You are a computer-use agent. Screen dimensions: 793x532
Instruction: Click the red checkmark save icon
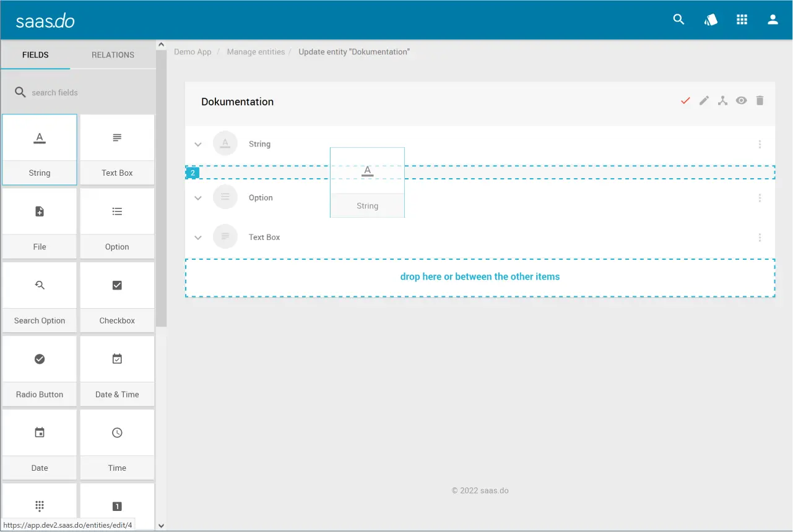pyautogui.click(x=685, y=101)
